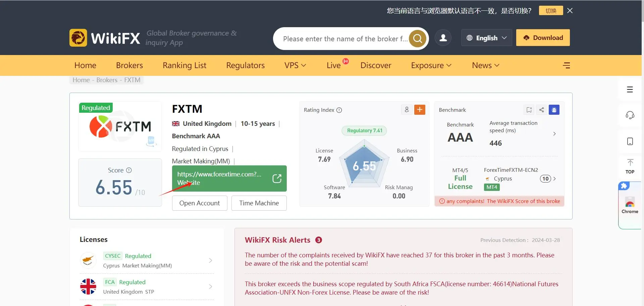Focus the broker name search field
644x306 pixels.
point(345,39)
